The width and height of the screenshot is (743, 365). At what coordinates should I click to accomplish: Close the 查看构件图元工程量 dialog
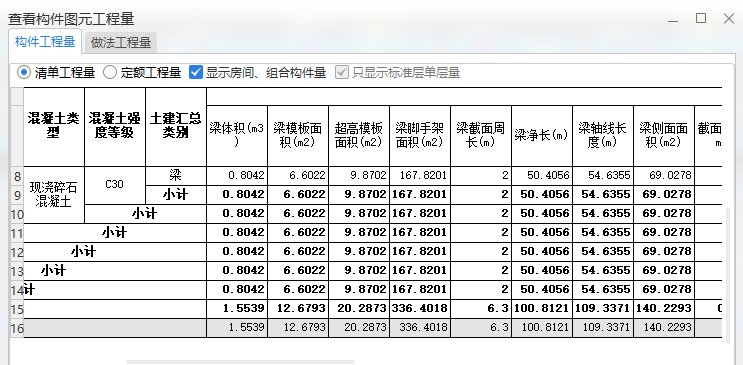point(729,18)
